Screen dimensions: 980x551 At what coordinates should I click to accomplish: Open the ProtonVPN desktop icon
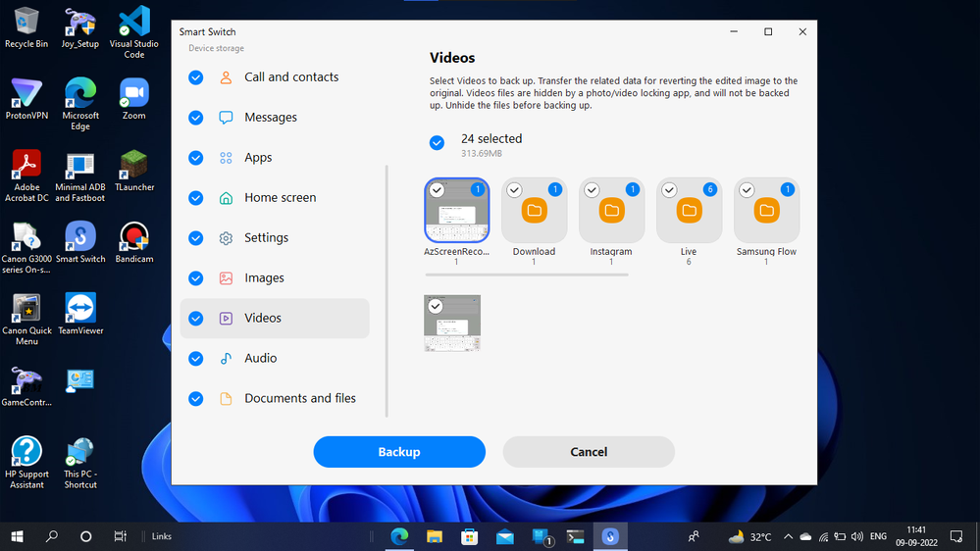pyautogui.click(x=26, y=99)
